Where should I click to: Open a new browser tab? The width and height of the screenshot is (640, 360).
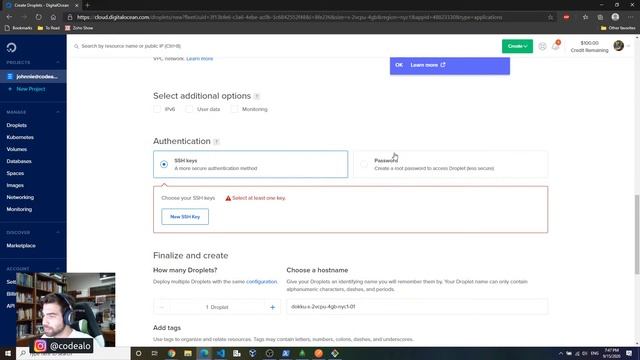(87, 5)
